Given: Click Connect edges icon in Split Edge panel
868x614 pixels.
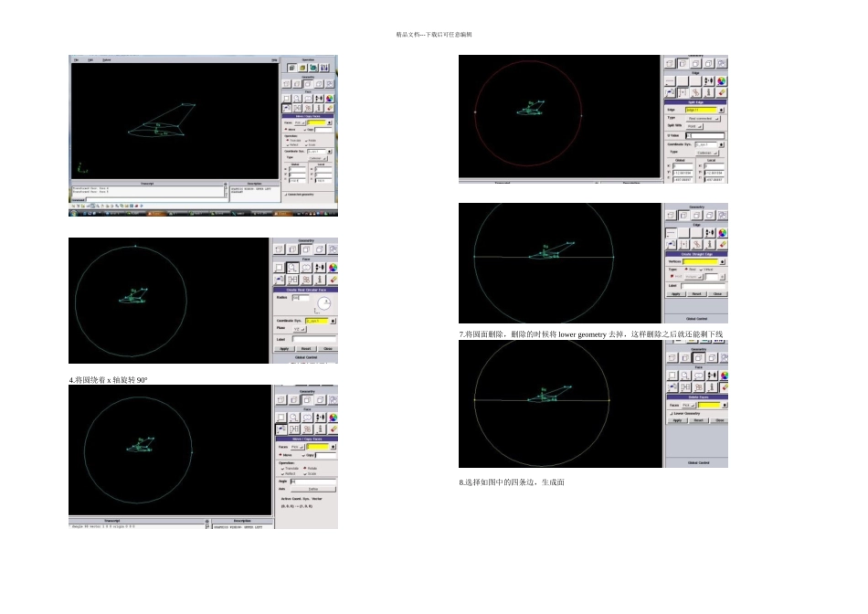Looking at the screenshot, I should pyautogui.click(x=709, y=80).
